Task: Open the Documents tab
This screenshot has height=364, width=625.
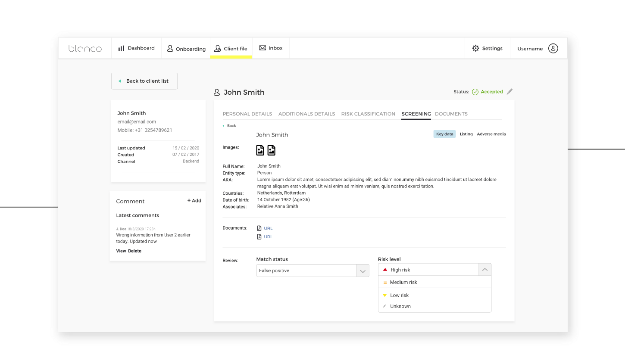Action: click(x=451, y=114)
